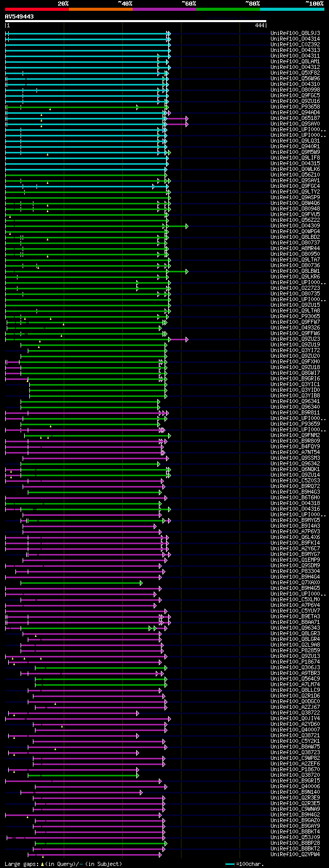This screenshot has height=868, width=329.
Task: Select hit label UniRef100_Q8GWI7
Action: 295,373
